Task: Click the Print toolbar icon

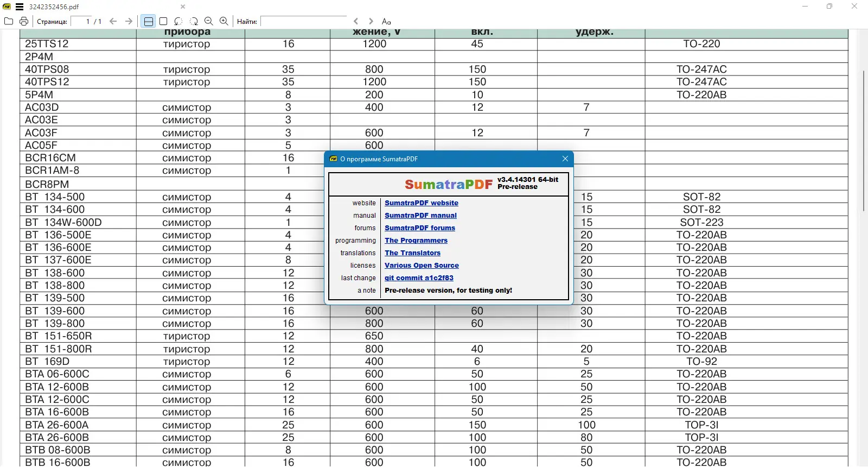Action: click(24, 21)
